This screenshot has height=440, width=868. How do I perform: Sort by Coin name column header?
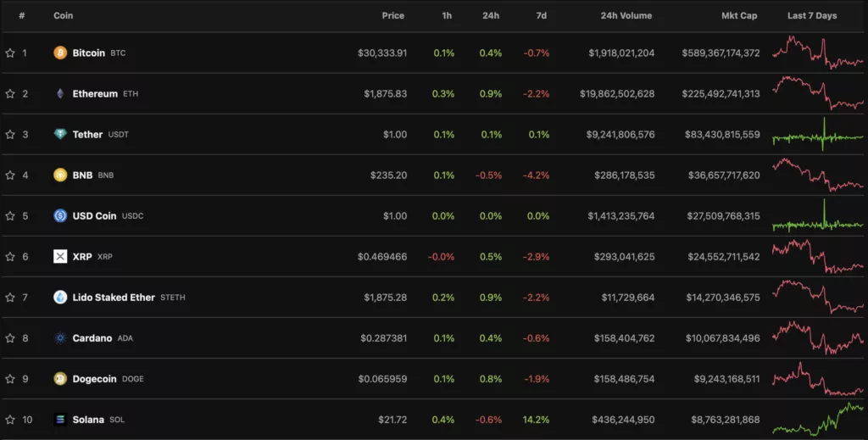(63, 15)
